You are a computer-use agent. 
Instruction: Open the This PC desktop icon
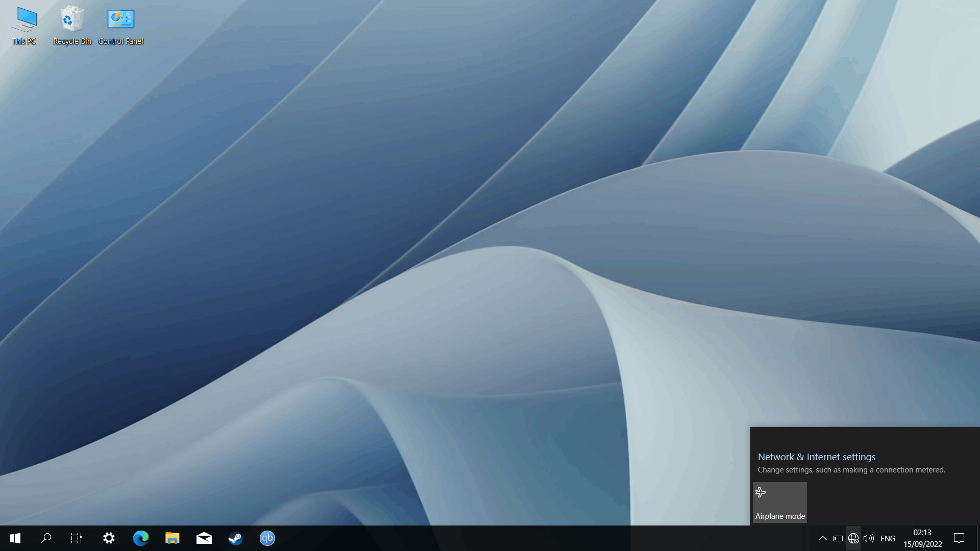(24, 26)
